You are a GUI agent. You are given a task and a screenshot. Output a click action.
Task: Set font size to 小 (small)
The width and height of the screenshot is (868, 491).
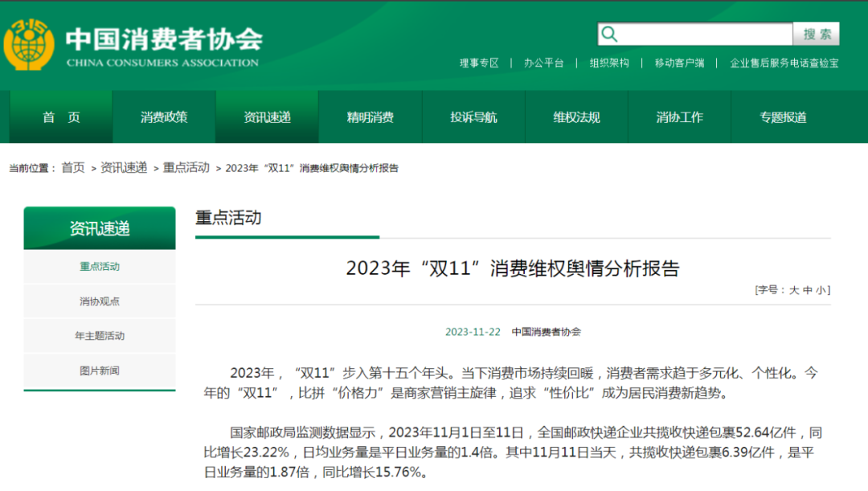(x=821, y=290)
